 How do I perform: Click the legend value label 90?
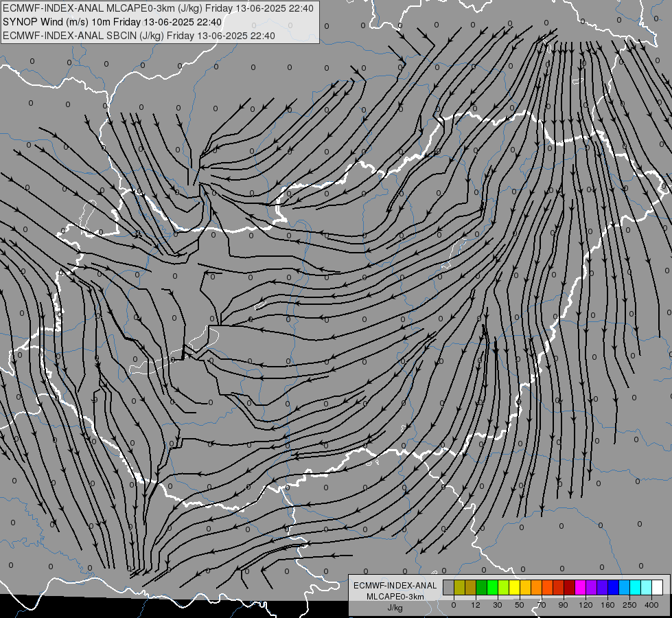(563, 605)
